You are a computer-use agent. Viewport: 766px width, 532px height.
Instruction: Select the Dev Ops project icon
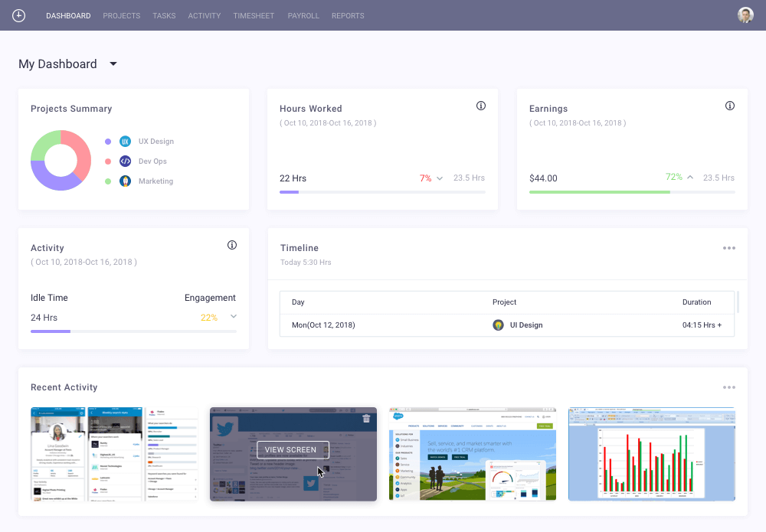[125, 161]
